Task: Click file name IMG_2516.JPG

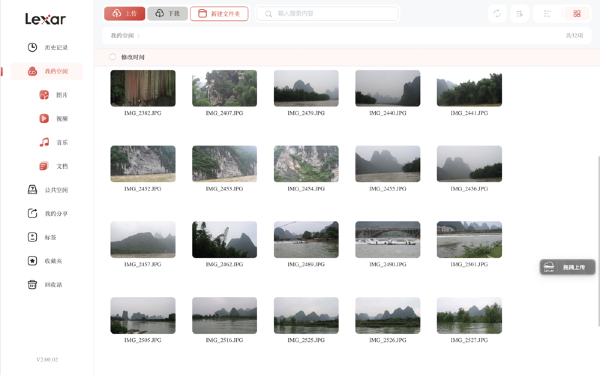Action: tap(224, 340)
